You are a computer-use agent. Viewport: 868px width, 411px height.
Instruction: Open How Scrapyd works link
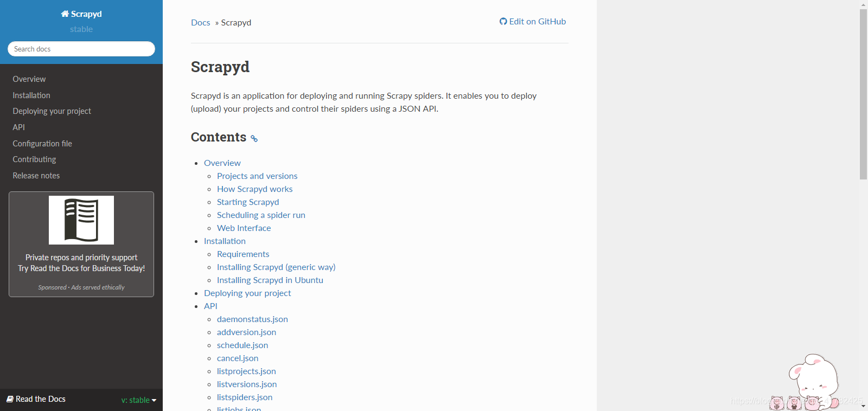[255, 189]
